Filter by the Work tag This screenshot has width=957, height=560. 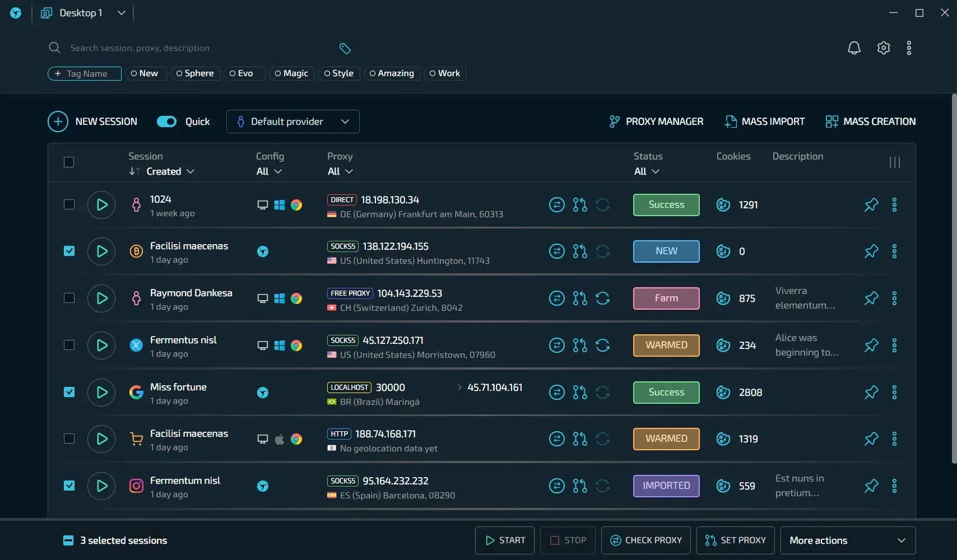[x=445, y=73]
